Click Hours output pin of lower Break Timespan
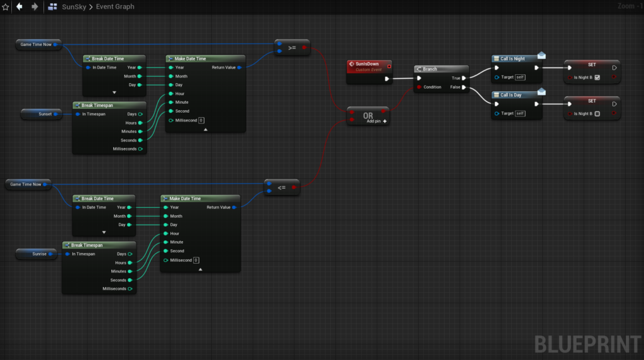The image size is (644, 360). [130, 262]
